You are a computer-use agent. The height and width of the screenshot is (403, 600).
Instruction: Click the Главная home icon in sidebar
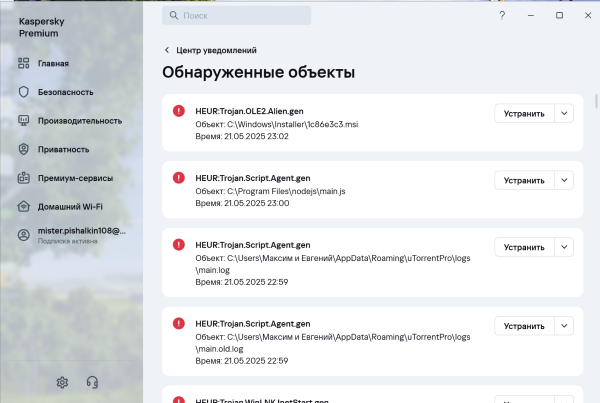click(x=23, y=63)
